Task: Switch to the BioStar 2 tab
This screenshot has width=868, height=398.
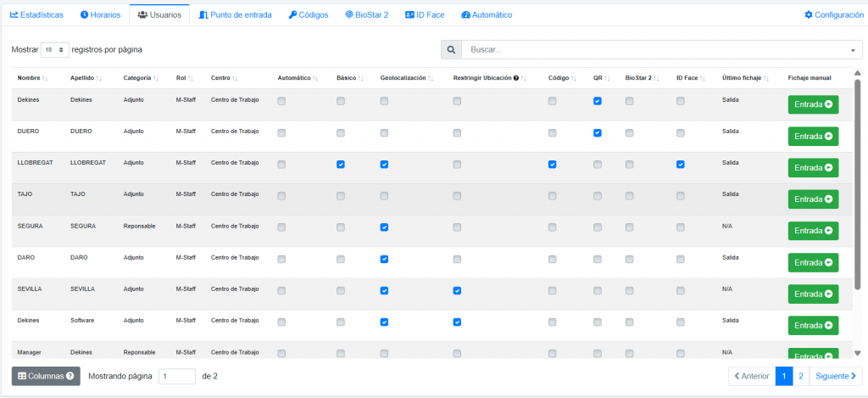Action: click(366, 15)
